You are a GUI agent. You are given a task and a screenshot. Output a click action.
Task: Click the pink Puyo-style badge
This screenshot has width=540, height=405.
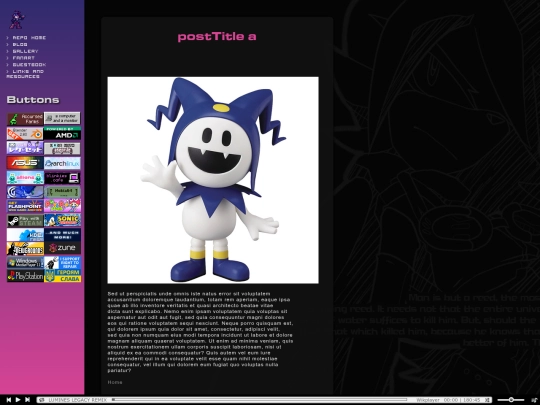[62, 206]
